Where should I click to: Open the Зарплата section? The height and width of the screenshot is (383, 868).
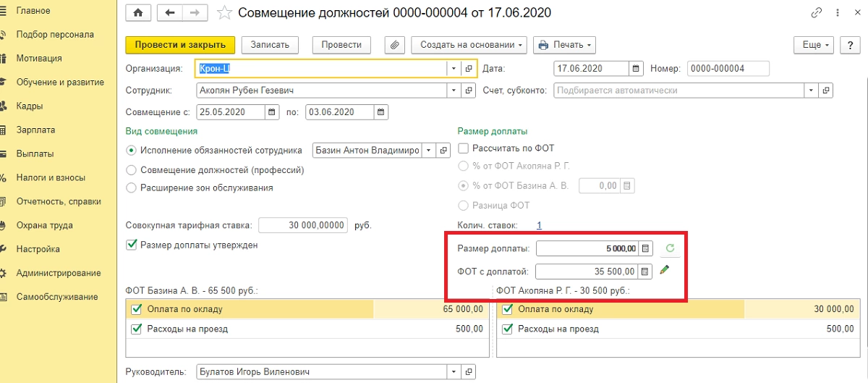(35, 130)
